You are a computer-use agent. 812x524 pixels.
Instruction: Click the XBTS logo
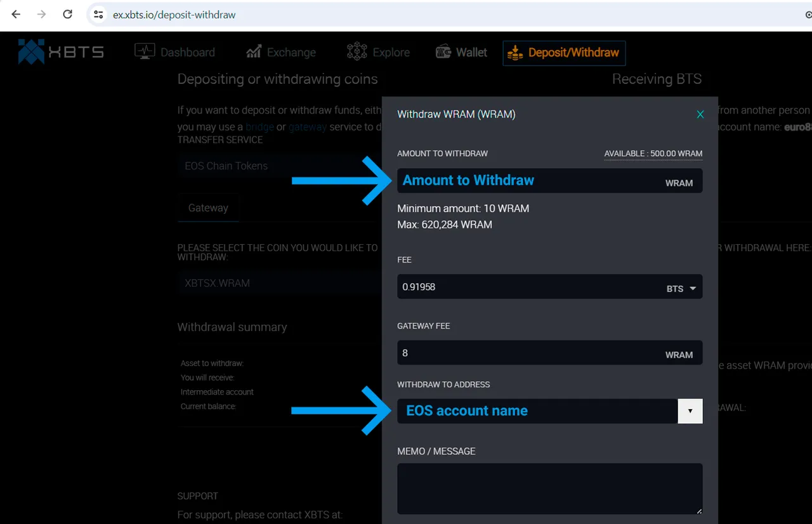pyautogui.click(x=61, y=52)
